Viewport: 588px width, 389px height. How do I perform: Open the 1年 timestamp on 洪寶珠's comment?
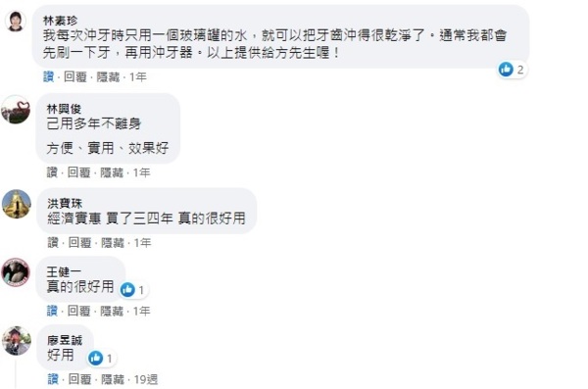[142, 243]
